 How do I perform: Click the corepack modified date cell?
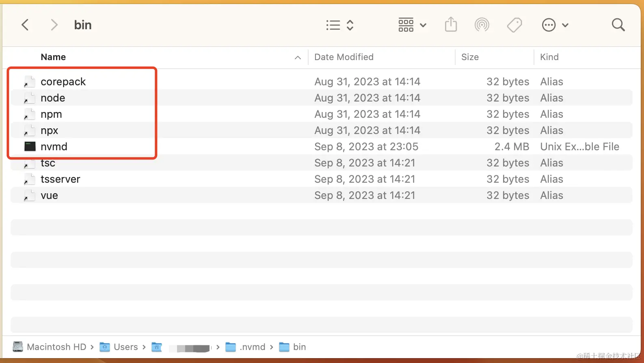pyautogui.click(x=367, y=82)
